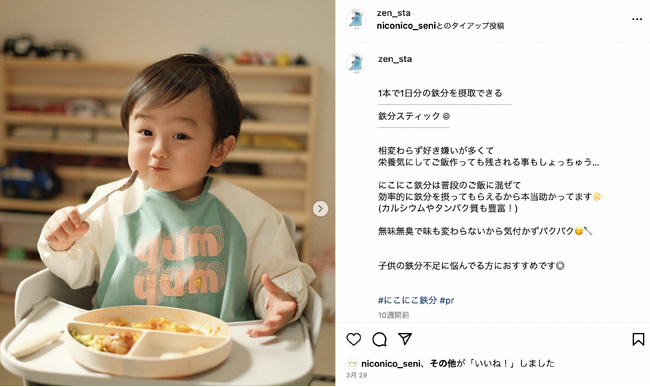The image size is (650, 387).
Task: Save post with bookmark icon
Action: pos(638,339)
